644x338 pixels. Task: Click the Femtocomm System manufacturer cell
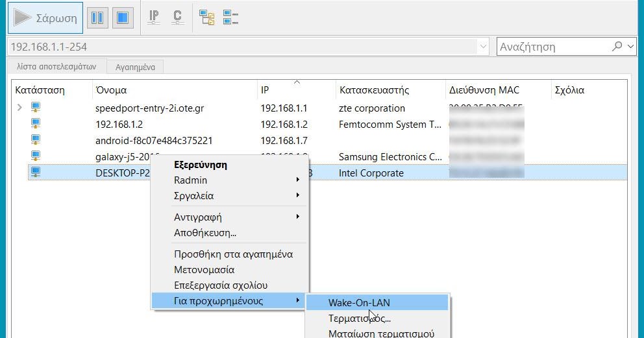(x=390, y=125)
